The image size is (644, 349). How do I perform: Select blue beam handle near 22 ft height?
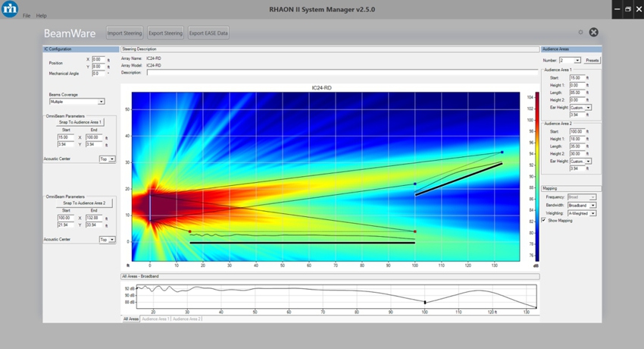tap(415, 184)
